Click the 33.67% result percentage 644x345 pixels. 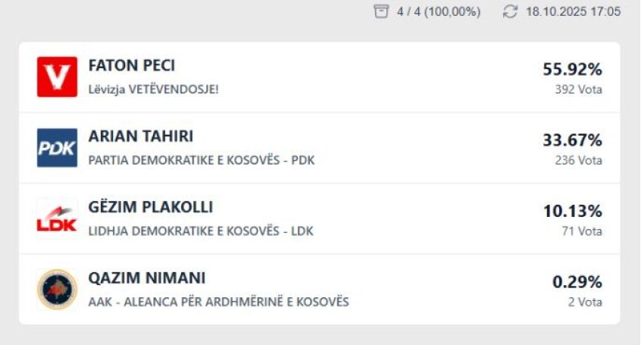click(572, 140)
